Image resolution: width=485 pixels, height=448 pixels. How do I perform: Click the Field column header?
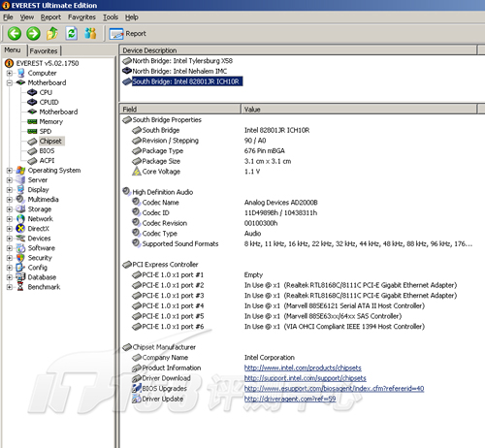180,110
